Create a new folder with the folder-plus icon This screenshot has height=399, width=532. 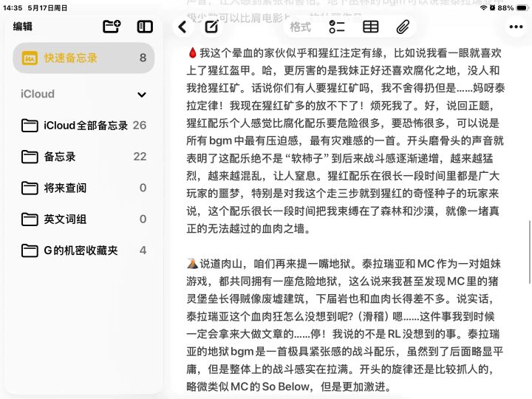(112, 27)
